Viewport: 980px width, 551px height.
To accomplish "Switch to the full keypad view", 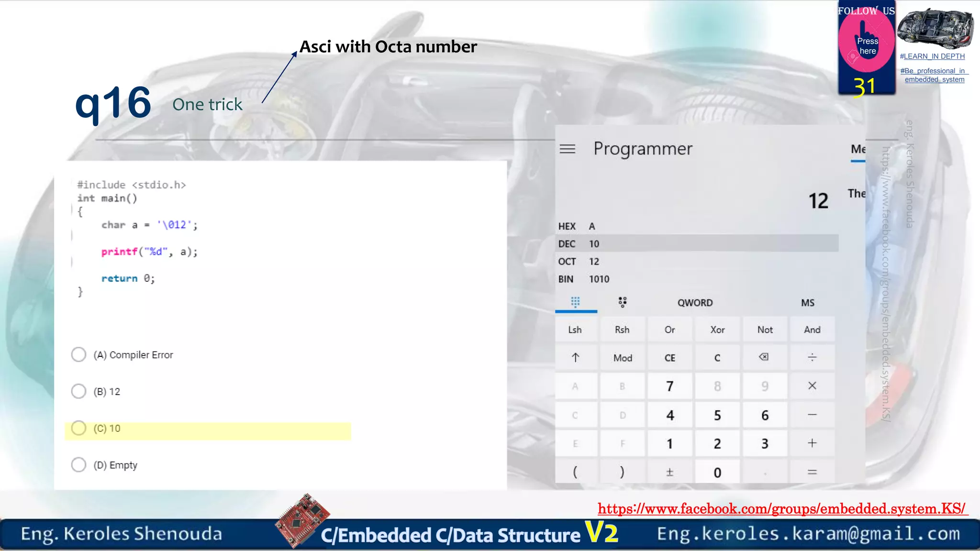I will pyautogui.click(x=576, y=302).
